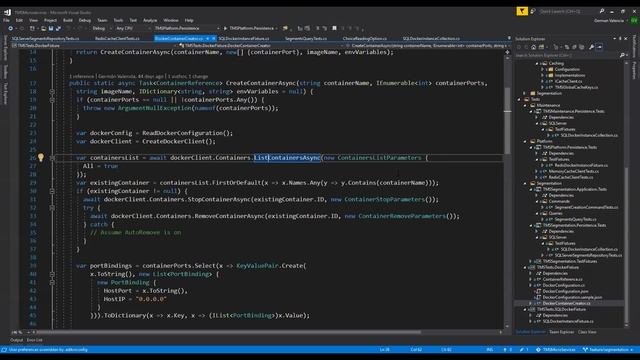Click the Switch Views icon in Solution Explorer

[x=541, y=47]
